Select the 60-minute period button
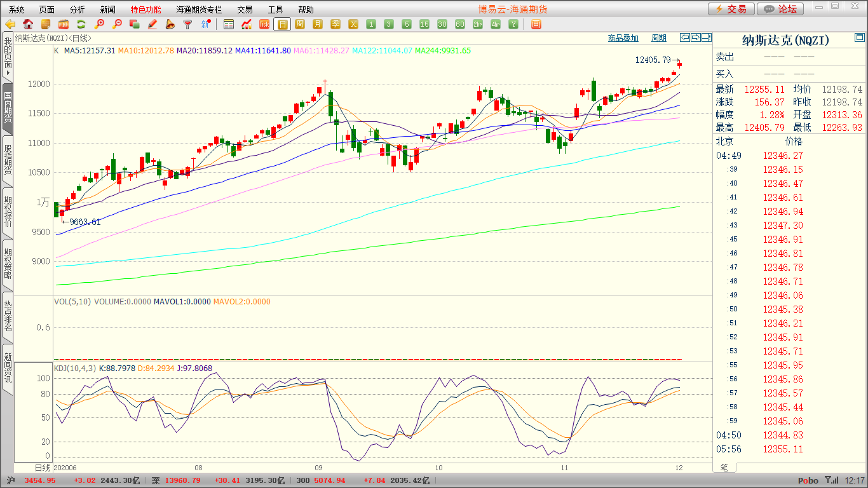The width and height of the screenshot is (868, 488). [x=460, y=24]
